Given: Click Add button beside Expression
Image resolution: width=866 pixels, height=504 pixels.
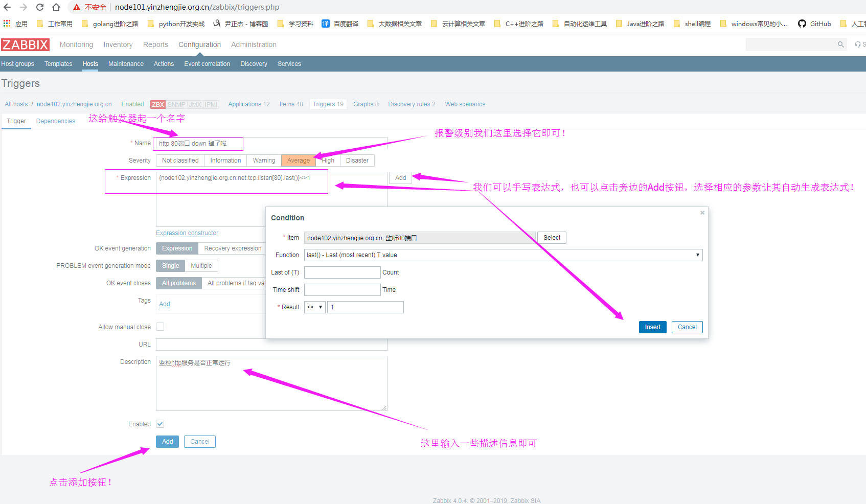Looking at the screenshot, I should 401,178.
